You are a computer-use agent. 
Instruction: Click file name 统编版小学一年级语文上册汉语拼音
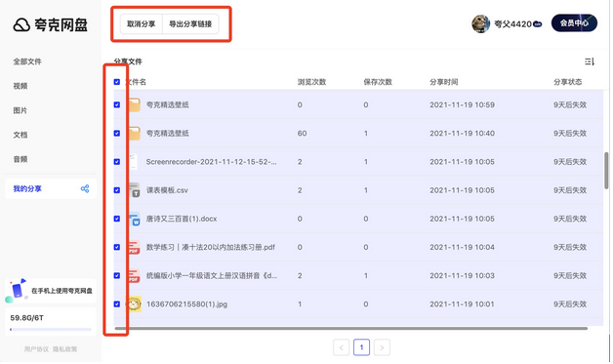213,276
